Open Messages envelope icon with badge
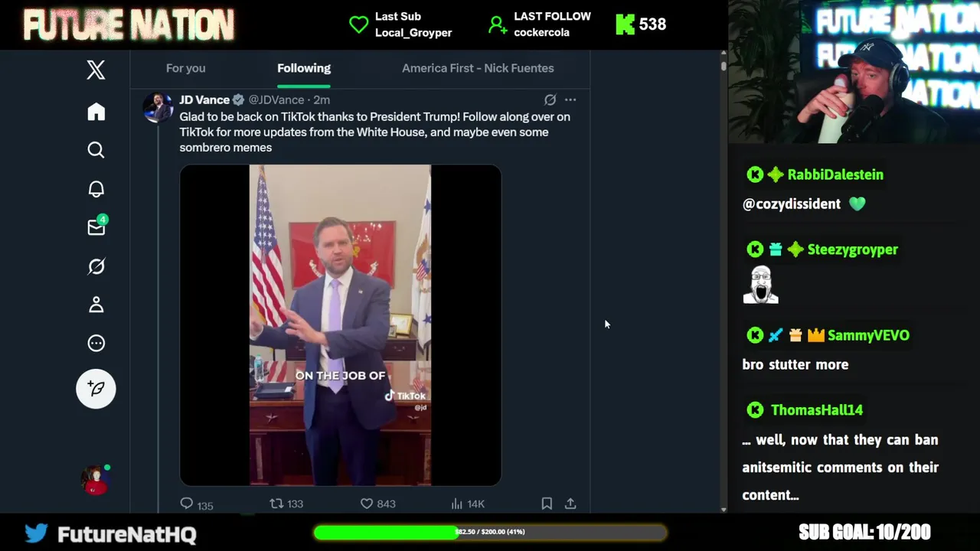 (96, 227)
